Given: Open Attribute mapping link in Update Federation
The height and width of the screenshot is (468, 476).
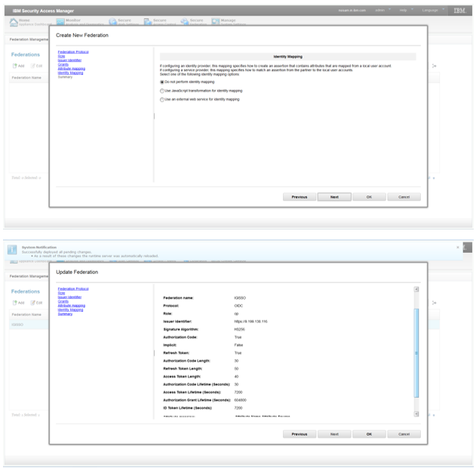Looking at the screenshot, I should (72, 306).
